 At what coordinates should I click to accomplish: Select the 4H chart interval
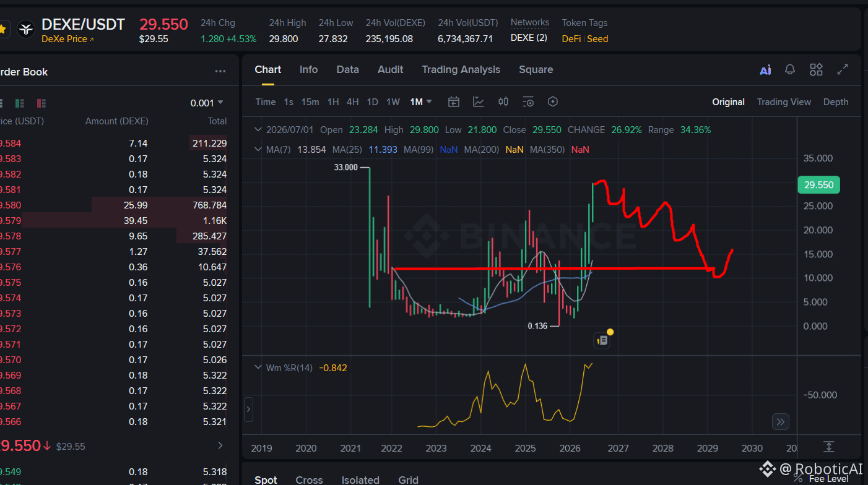[x=352, y=102]
